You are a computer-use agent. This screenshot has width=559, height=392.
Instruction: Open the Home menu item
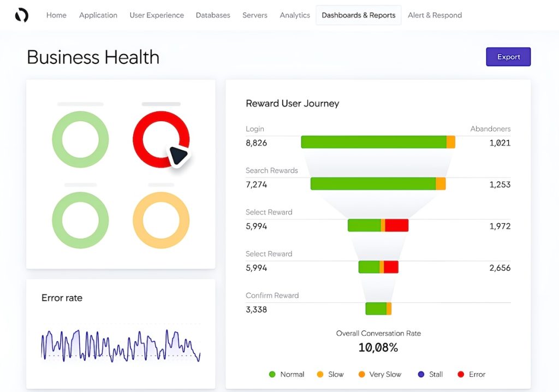[56, 15]
